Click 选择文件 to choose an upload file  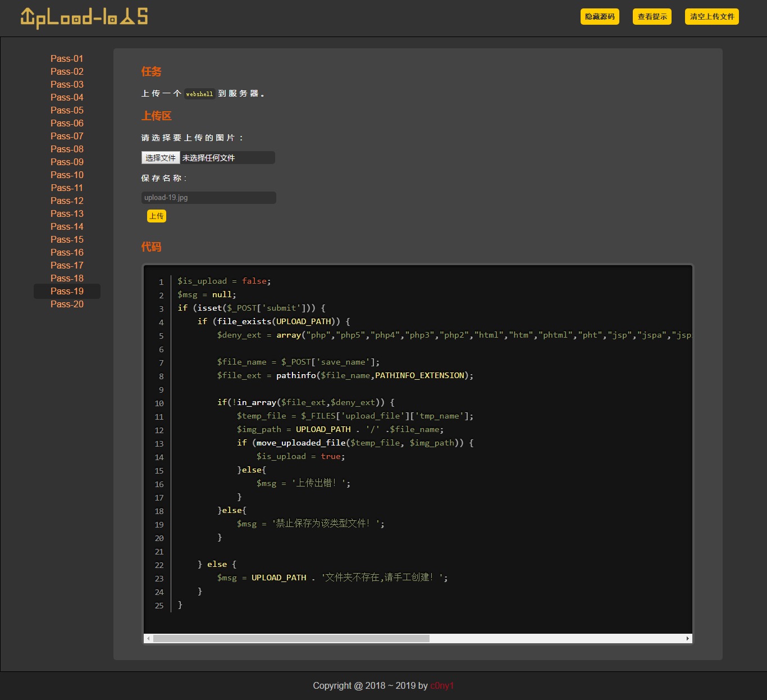pos(160,158)
